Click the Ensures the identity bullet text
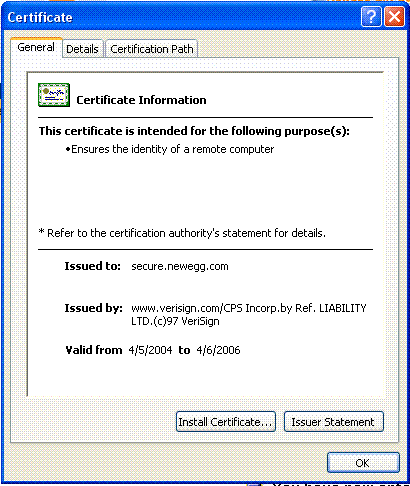The height and width of the screenshot is (486, 410). [x=170, y=149]
